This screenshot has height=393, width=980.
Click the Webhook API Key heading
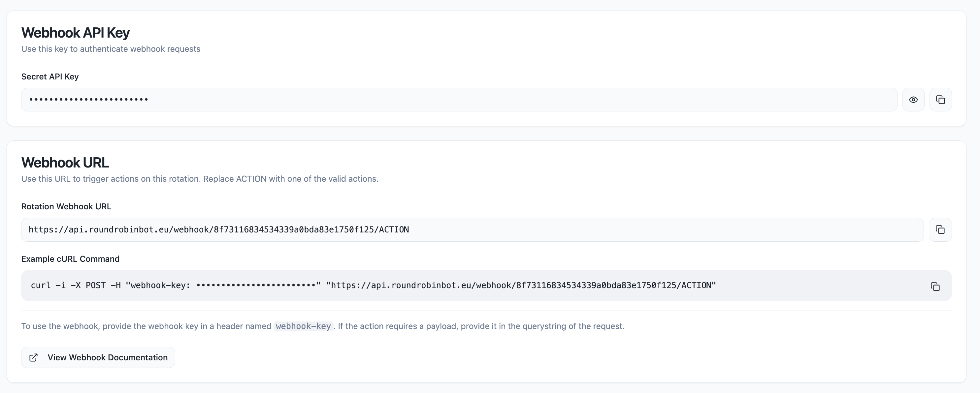75,33
